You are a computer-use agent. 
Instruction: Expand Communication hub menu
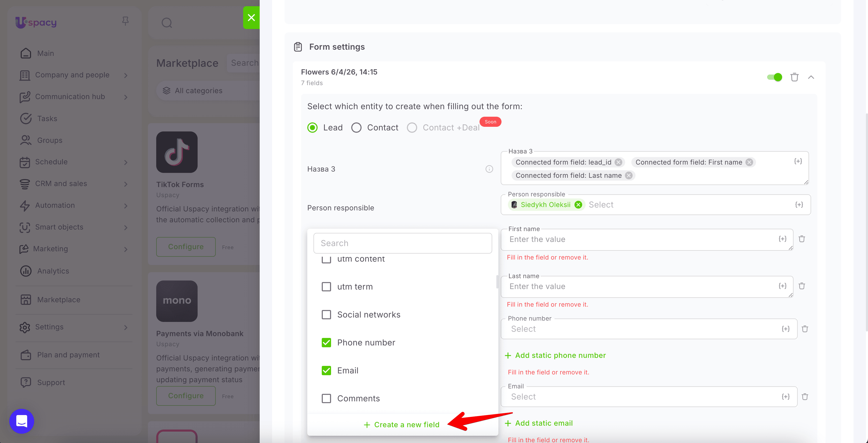pos(126,97)
